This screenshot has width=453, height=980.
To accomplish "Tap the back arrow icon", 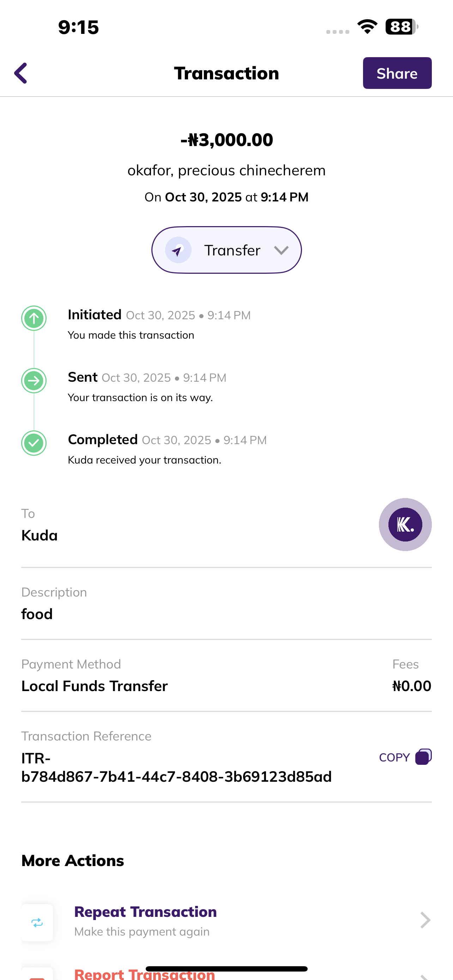I will point(21,73).
